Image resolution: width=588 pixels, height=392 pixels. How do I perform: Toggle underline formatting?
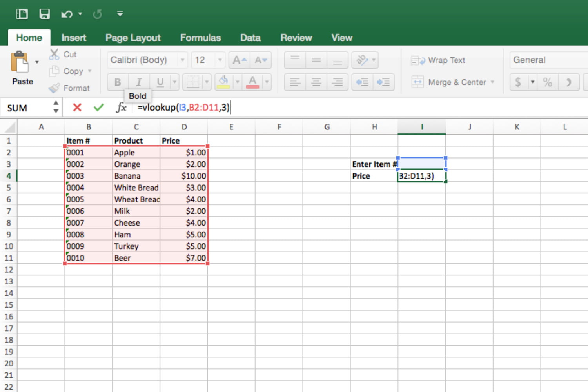[x=160, y=82]
